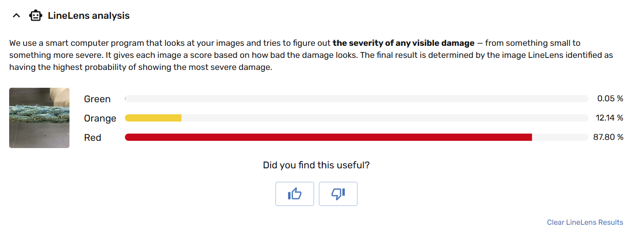Select the Red severity label
The width and height of the screenshot is (644, 245).
tap(93, 137)
